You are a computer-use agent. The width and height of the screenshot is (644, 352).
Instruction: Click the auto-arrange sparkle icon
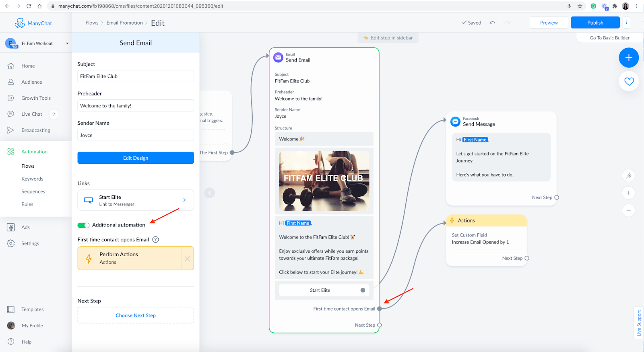pyautogui.click(x=628, y=175)
